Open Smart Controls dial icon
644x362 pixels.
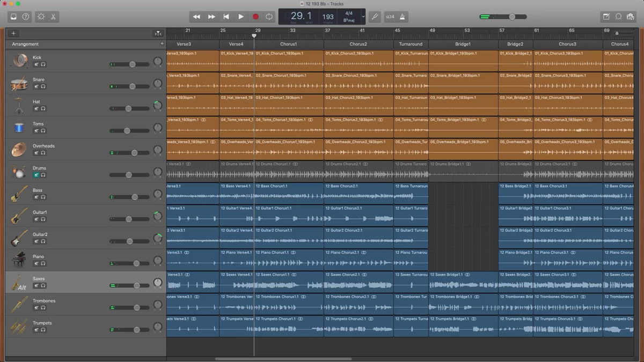click(41, 17)
